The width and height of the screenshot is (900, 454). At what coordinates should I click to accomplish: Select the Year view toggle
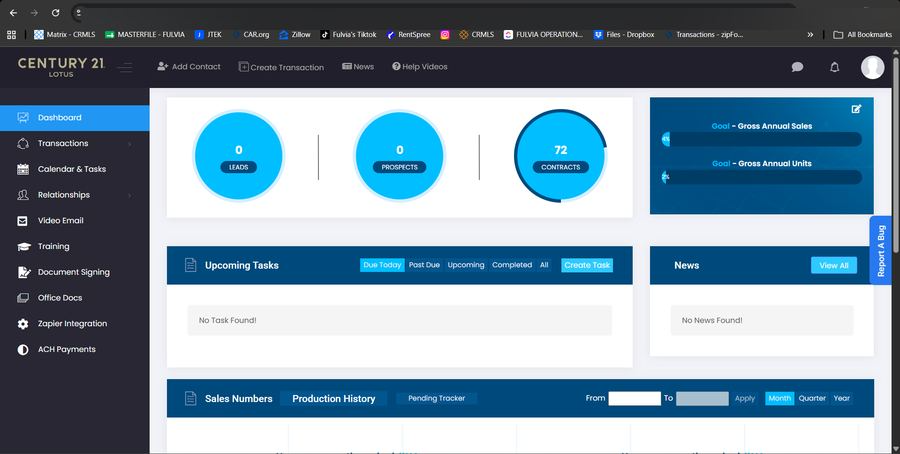842,398
